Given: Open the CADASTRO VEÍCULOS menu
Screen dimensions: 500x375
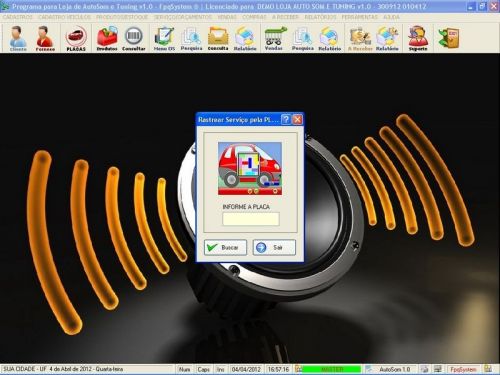Looking at the screenshot, I should tap(64, 17).
